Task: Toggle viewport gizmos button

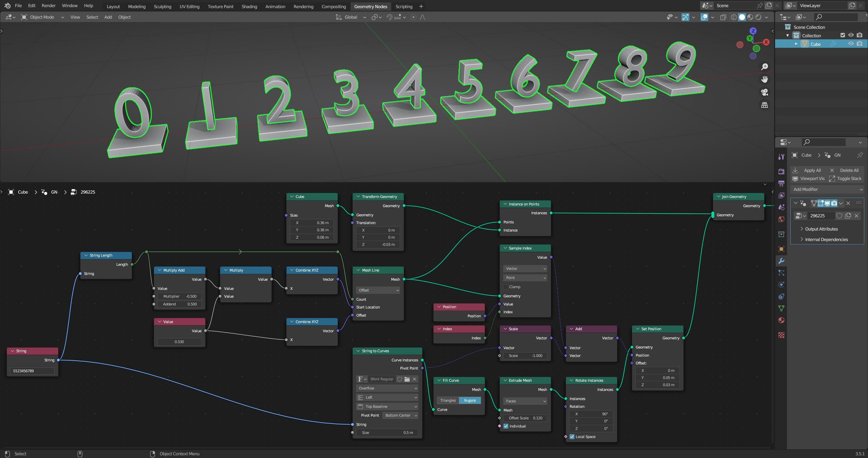Action: pos(685,17)
